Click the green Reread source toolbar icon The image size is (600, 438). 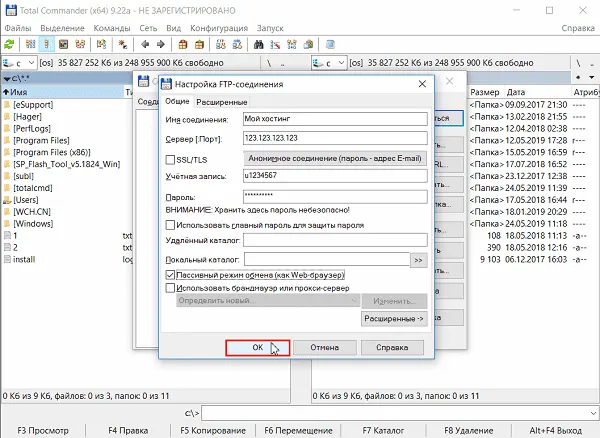pyautogui.click(x=9, y=44)
